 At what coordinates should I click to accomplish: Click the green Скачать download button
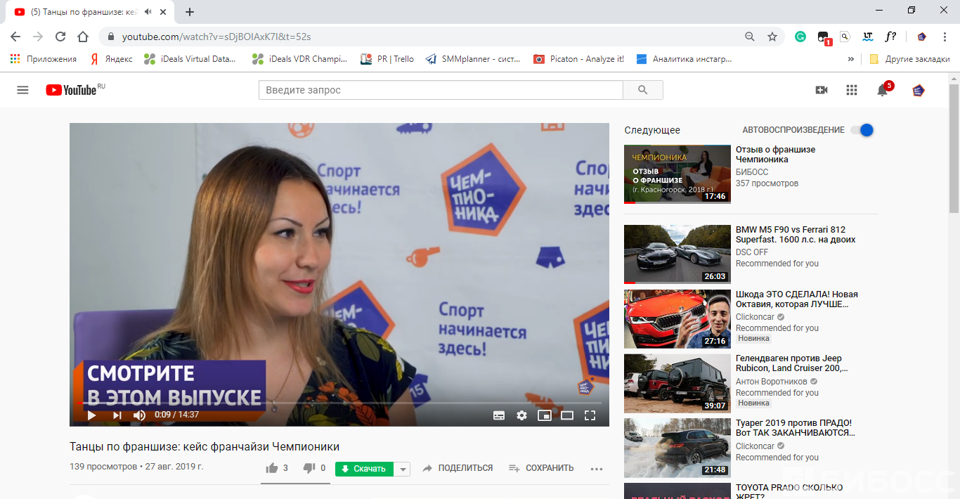364,468
